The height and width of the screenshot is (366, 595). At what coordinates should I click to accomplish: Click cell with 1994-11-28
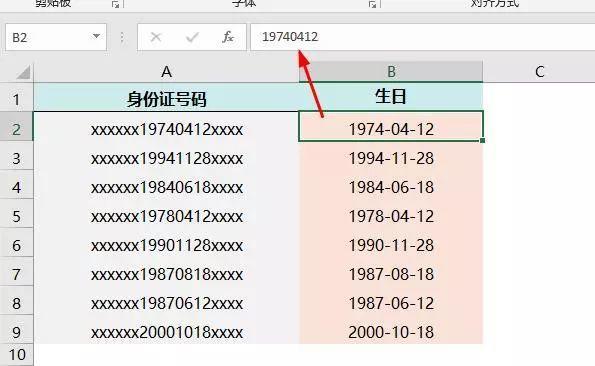click(391, 156)
